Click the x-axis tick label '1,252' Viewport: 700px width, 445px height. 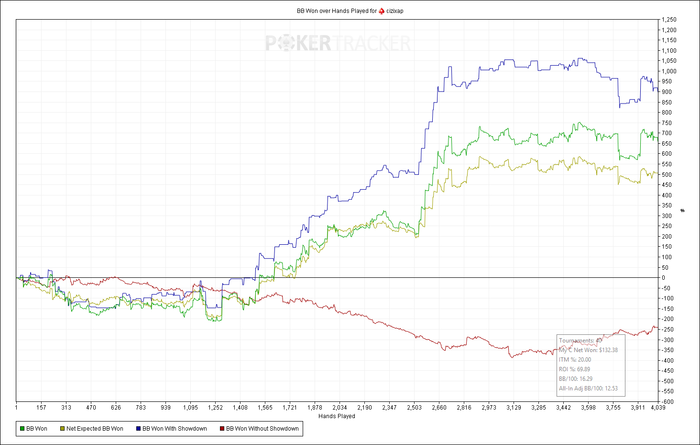[215, 408]
